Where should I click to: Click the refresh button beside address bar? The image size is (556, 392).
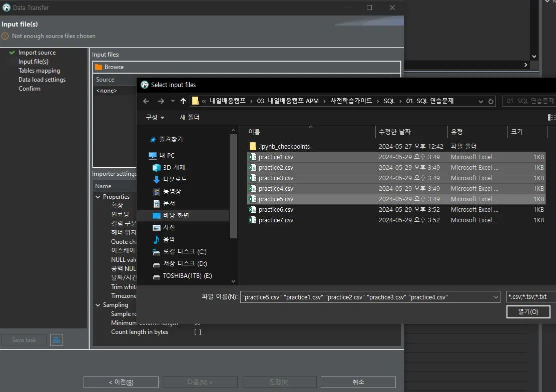click(491, 101)
